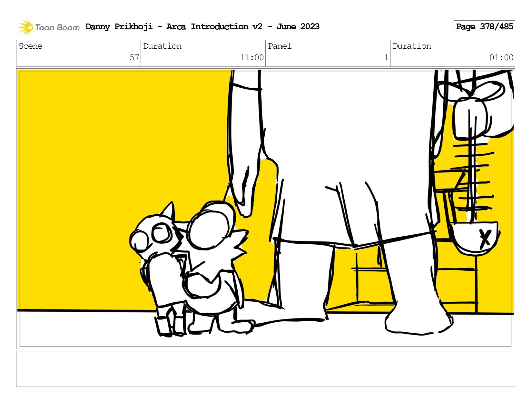
Task: Click the scene number '57'
Action: 134,58
